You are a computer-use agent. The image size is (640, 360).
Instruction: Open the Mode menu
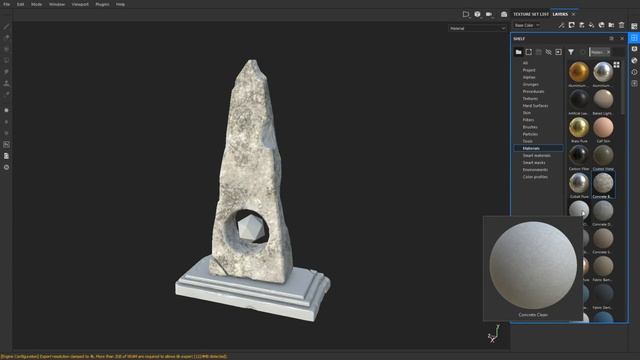[36, 4]
